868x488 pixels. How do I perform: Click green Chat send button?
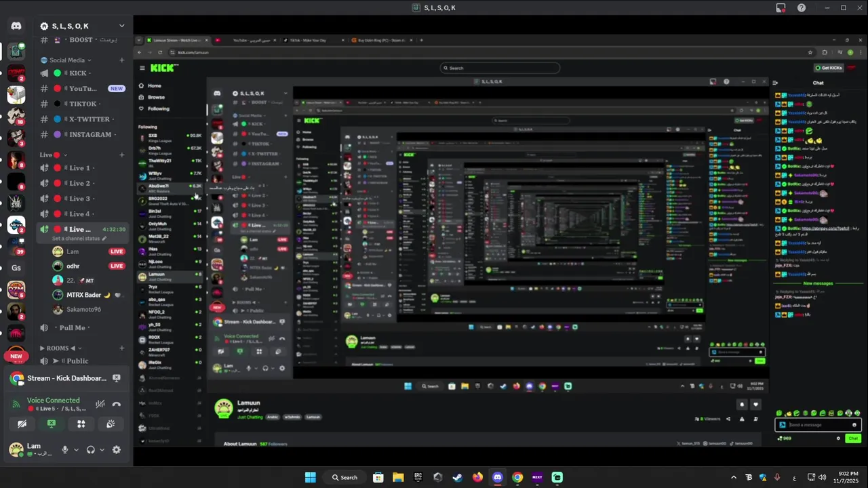853,439
